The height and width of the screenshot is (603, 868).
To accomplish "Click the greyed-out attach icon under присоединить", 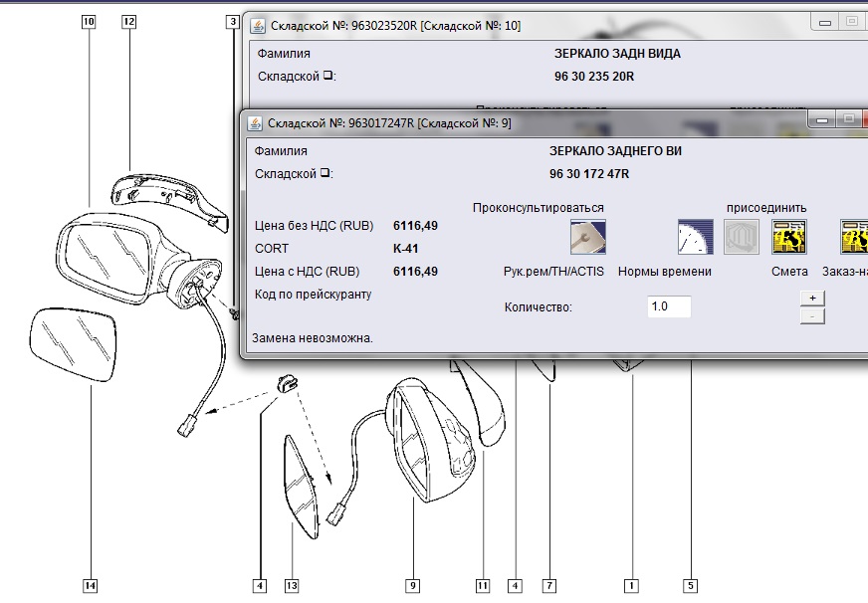I will 741,237.
